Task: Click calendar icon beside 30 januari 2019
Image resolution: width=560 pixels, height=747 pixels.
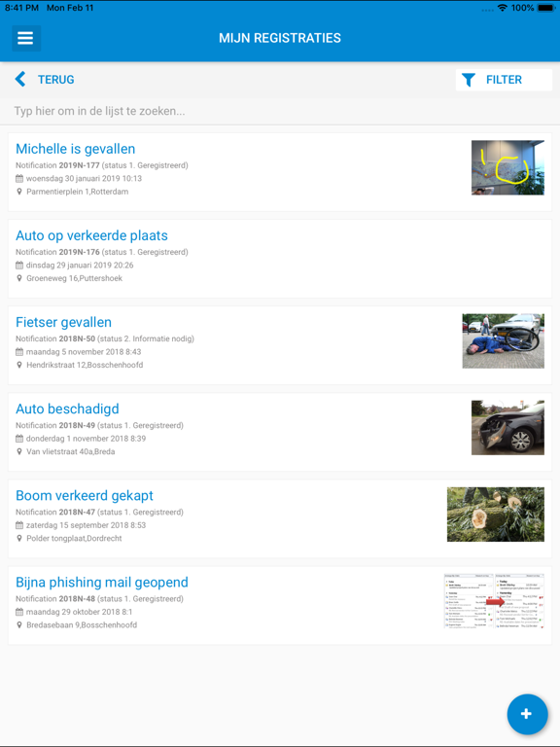Action: tap(19, 179)
